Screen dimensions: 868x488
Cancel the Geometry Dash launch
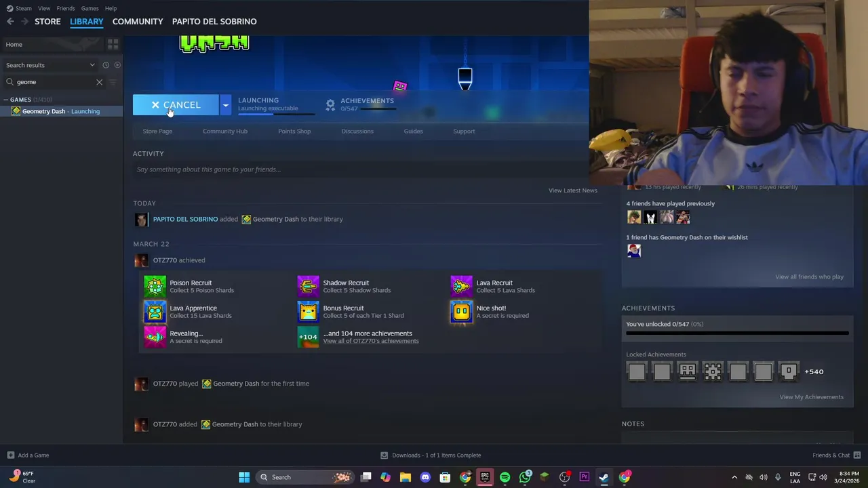[176, 105]
